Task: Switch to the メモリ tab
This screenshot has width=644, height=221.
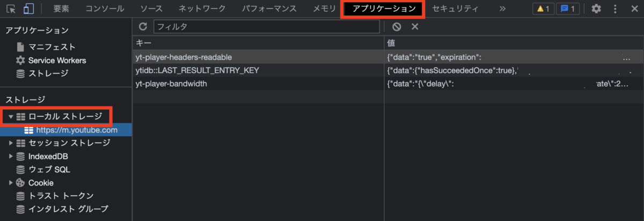Action: (x=324, y=9)
